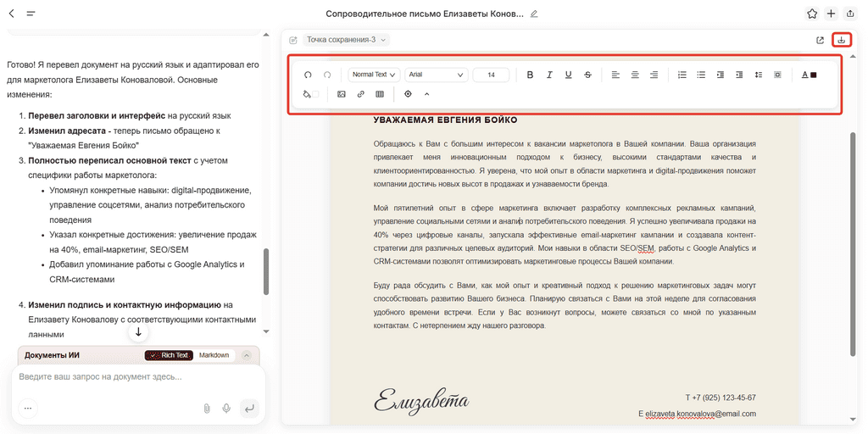Open document in new window

point(821,40)
